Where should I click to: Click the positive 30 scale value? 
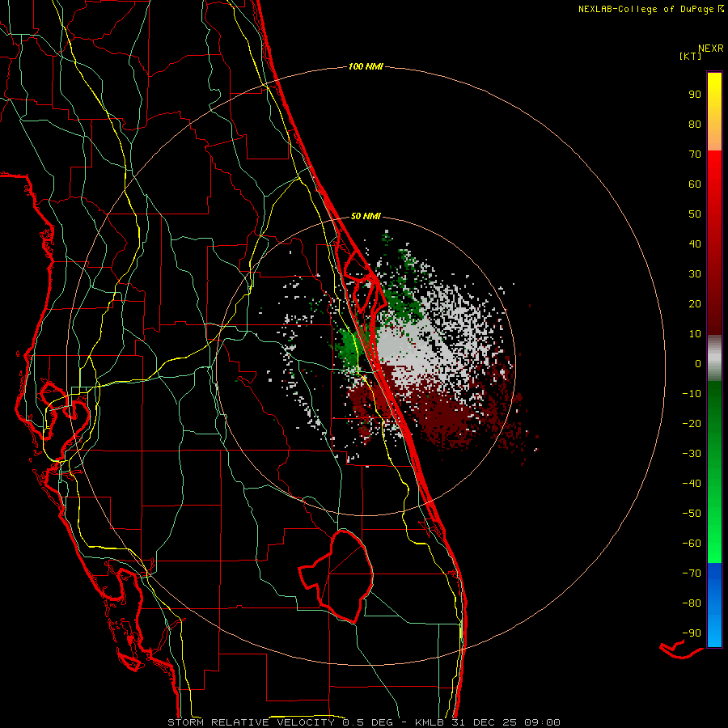(695, 274)
